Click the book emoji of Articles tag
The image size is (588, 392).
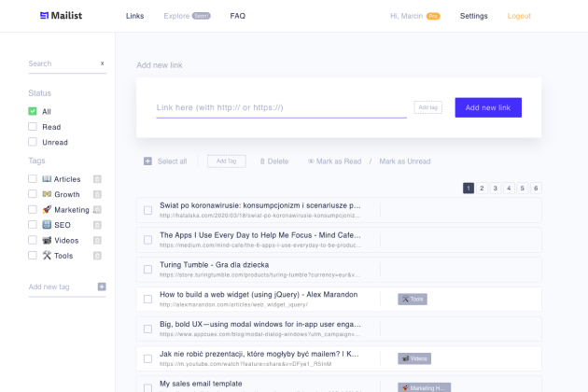coord(47,179)
